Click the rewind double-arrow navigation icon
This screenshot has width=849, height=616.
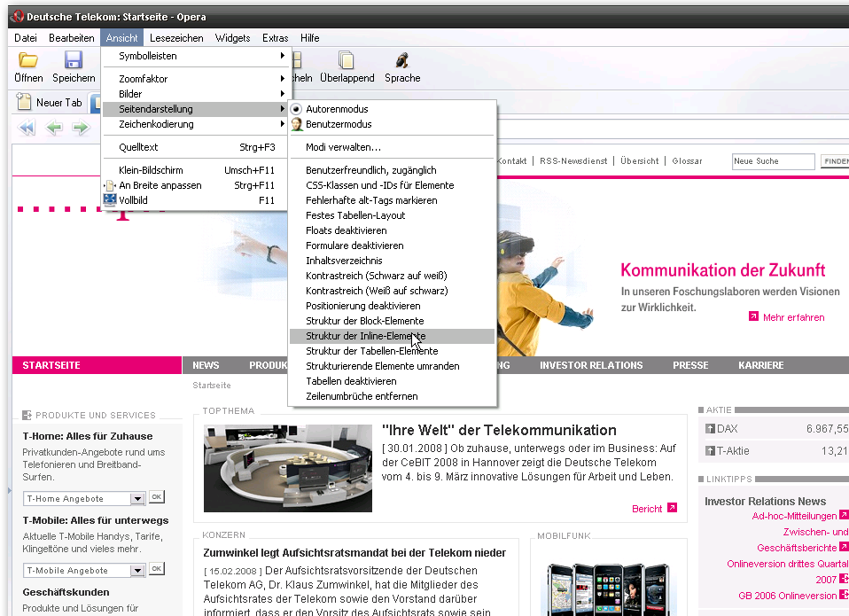[x=26, y=128]
